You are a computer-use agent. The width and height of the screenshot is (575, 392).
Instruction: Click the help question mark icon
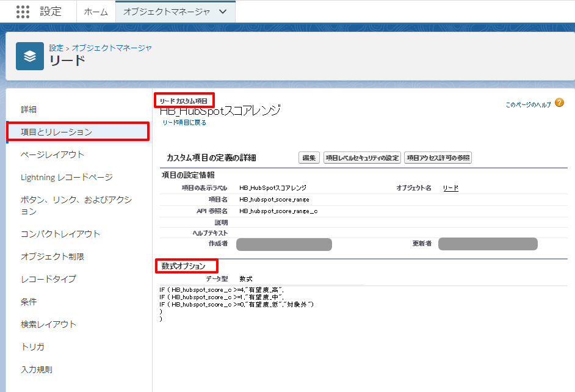point(559,103)
